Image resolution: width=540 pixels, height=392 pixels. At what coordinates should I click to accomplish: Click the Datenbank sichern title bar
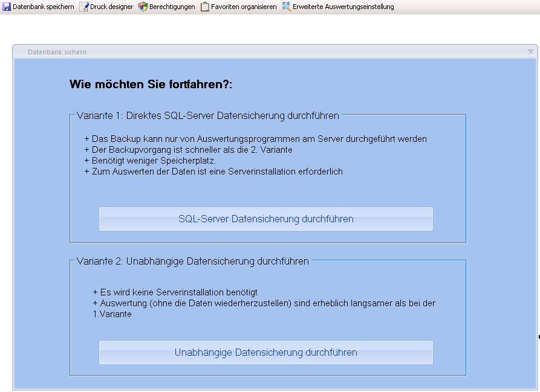tap(242, 52)
